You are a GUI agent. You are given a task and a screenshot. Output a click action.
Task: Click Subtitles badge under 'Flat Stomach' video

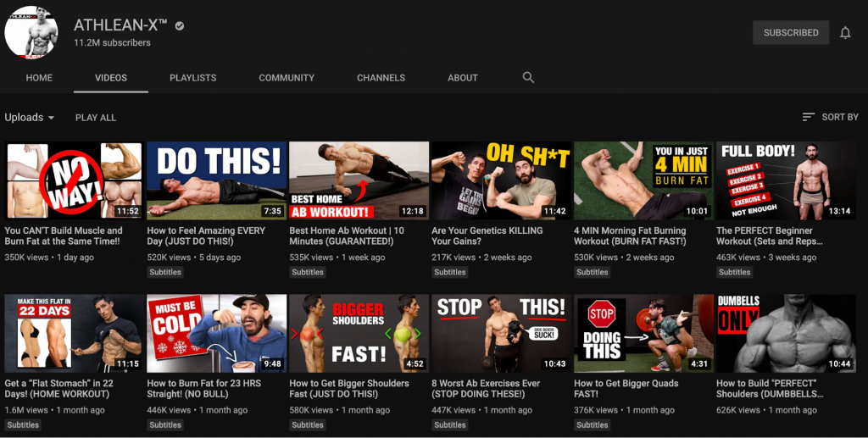pyautogui.click(x=23, y=424)
